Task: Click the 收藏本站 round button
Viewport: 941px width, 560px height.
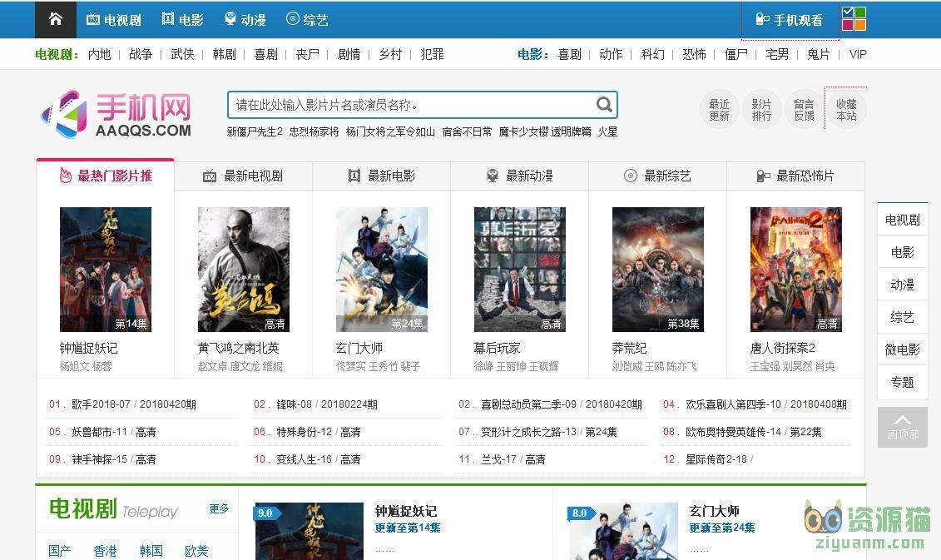Action: [x=846, y=110]
